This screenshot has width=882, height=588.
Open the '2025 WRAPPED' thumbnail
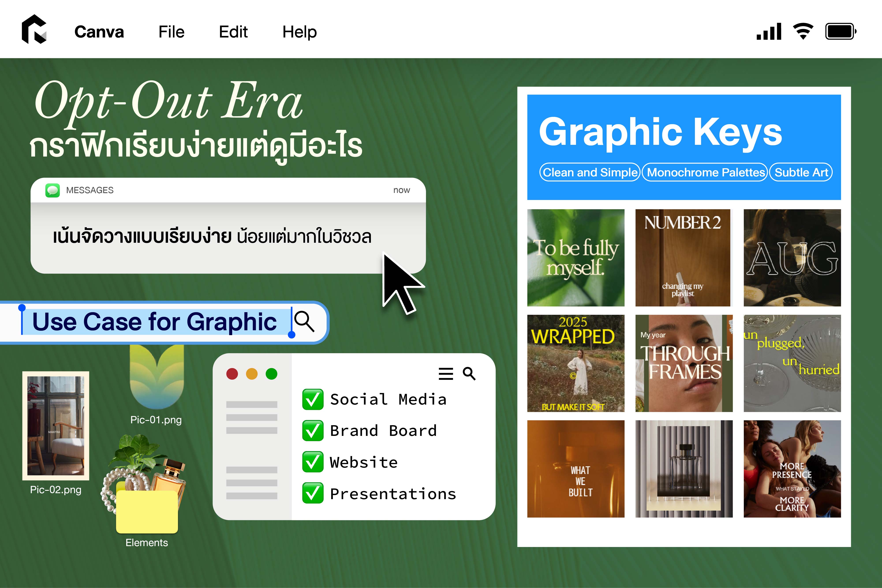click(x=576, y=363)
